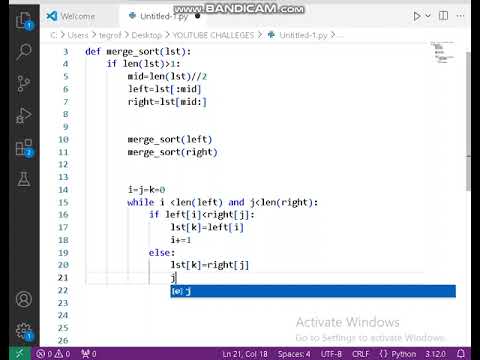
Task: Click 'mid=len(lst)//2' code line
Action: click(x=167, y=77)
